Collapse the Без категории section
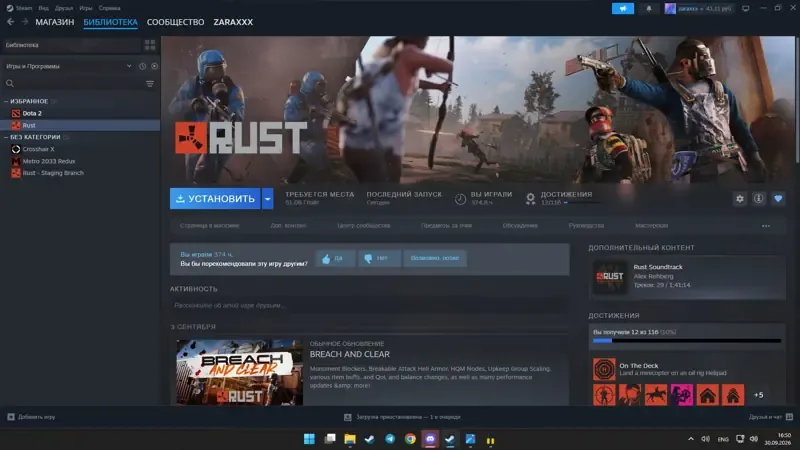 [x=6, y=137]
